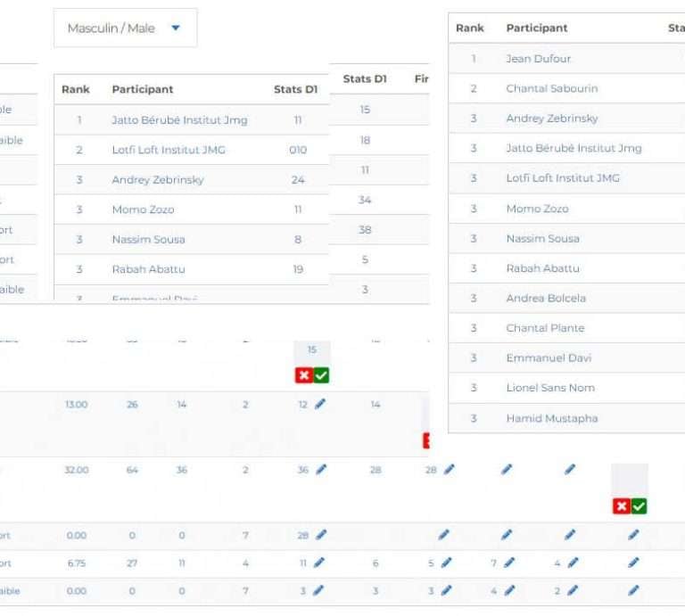The image size is (685, 616).
Task: Focus the empty edit field in the 32.00 row
Action: point(629,480)
